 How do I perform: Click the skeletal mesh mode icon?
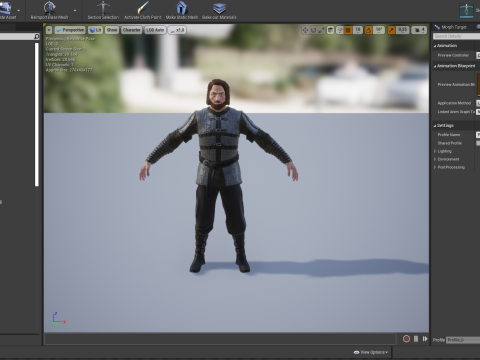click(x=466, y=10)
